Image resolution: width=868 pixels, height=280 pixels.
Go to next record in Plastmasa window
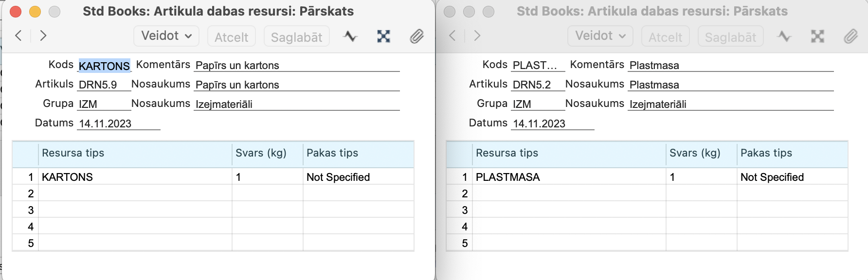pyautogui.click(x=477, y=35)
